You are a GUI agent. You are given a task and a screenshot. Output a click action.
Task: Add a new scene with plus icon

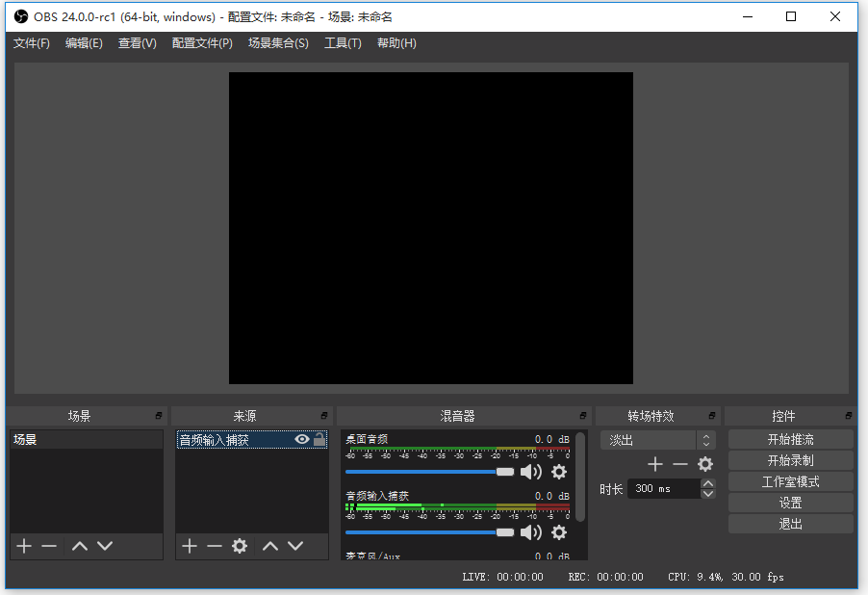(x=24, y=546)
